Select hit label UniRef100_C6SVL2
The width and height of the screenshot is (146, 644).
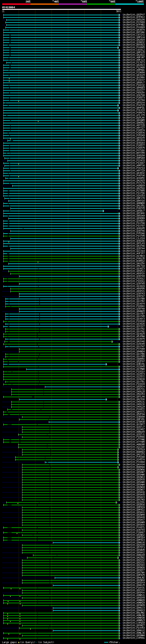pyautogui.click(x=134, y=50)
